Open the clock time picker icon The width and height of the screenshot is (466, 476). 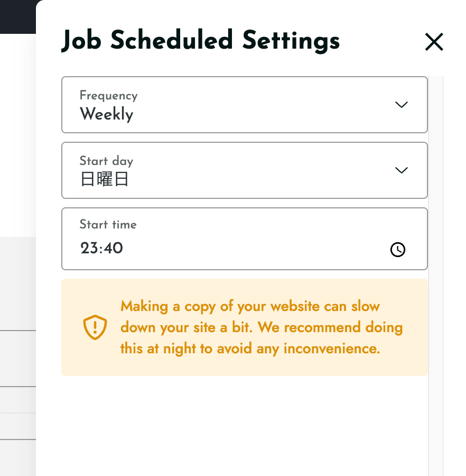(398, 250)
